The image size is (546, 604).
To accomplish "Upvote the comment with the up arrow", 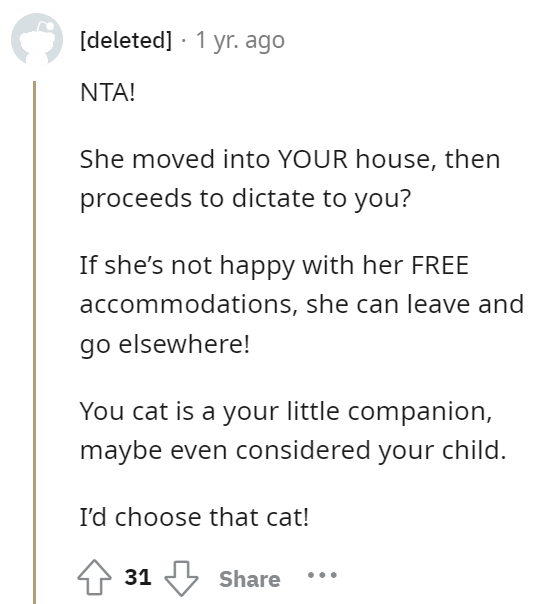I will coord(94,577).
